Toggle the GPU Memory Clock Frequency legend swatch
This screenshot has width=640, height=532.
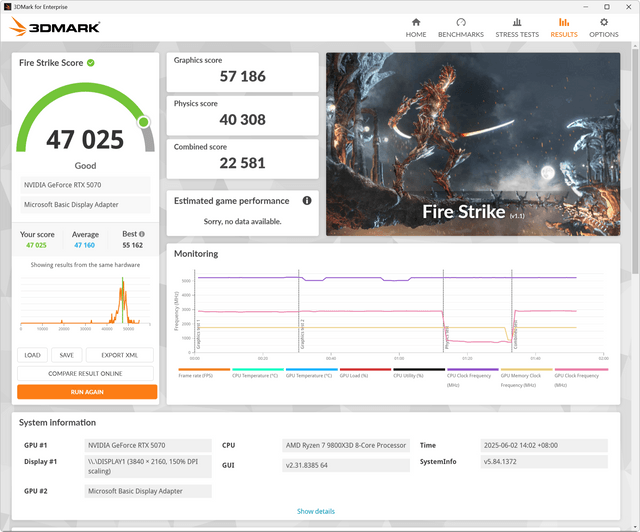tap(527, 370)
